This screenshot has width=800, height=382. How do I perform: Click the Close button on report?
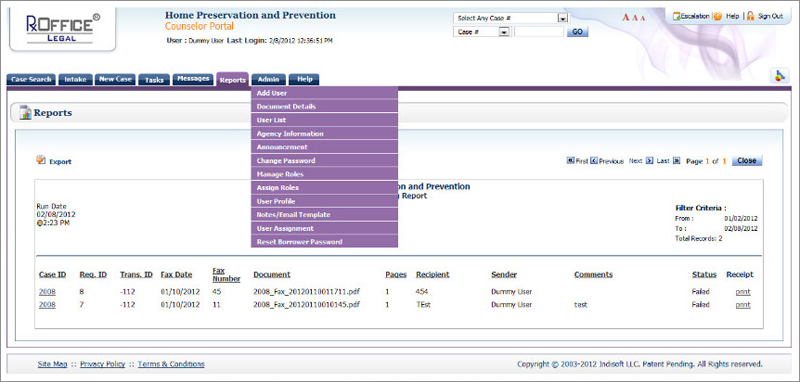(747, 160)
